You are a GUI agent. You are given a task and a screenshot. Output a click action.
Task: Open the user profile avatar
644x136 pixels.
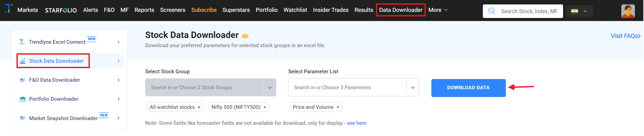coord(628,11)
